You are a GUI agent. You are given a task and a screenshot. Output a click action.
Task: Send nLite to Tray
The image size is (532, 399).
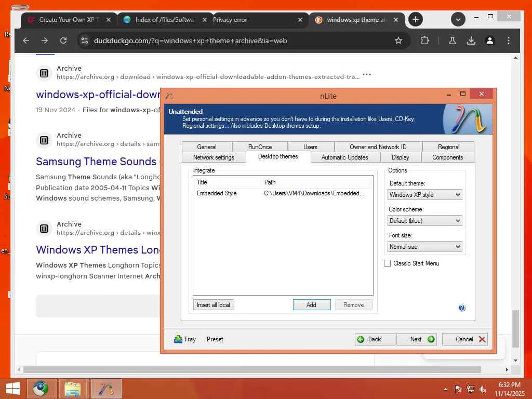pos(185,339)
